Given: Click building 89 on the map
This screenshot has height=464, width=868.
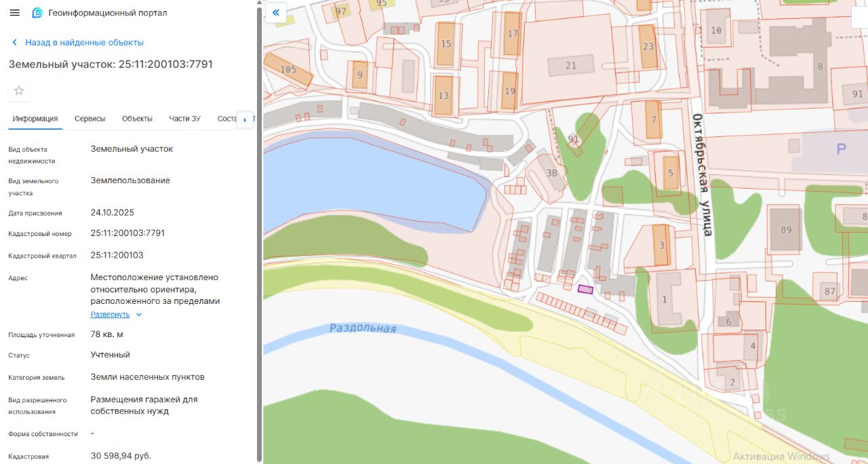Looking at the screenshot, I should pyautogui.click(x=786, y=229).
